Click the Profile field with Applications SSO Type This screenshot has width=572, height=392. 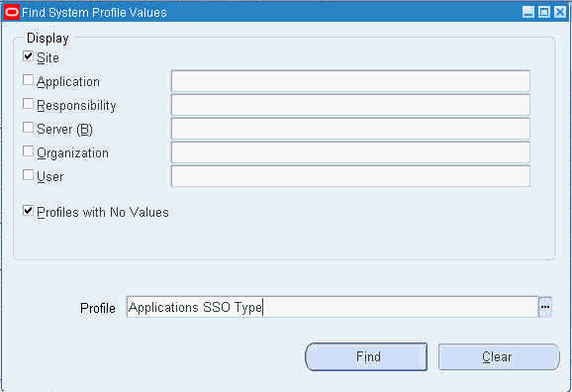coord(333,307)
